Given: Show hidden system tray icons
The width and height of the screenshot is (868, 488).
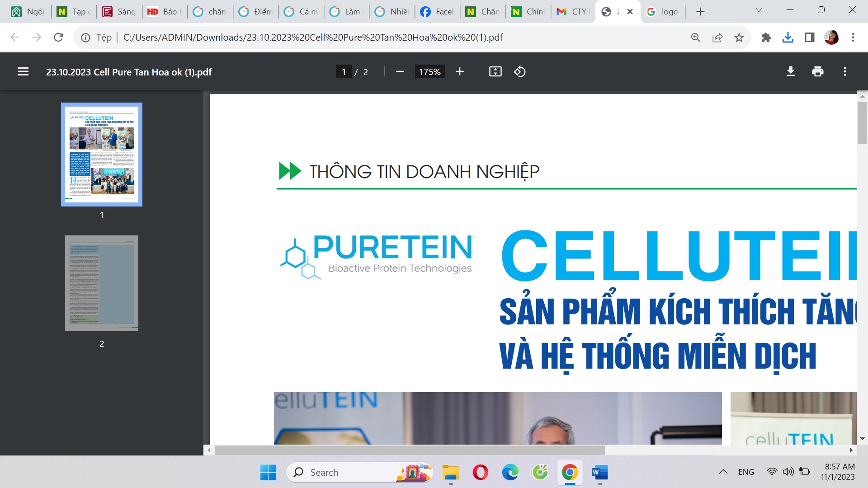Looking at the screenshot, I should [723, 472].
